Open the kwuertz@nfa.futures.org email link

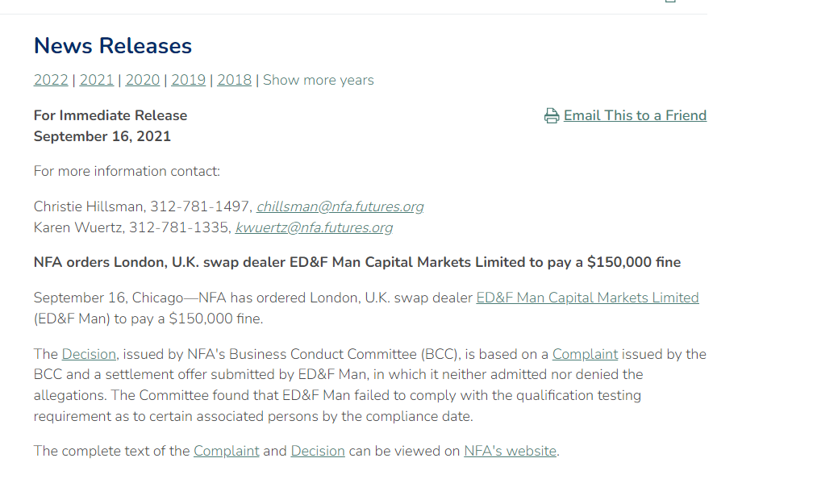pyautogui.click(x=314, y=227)
